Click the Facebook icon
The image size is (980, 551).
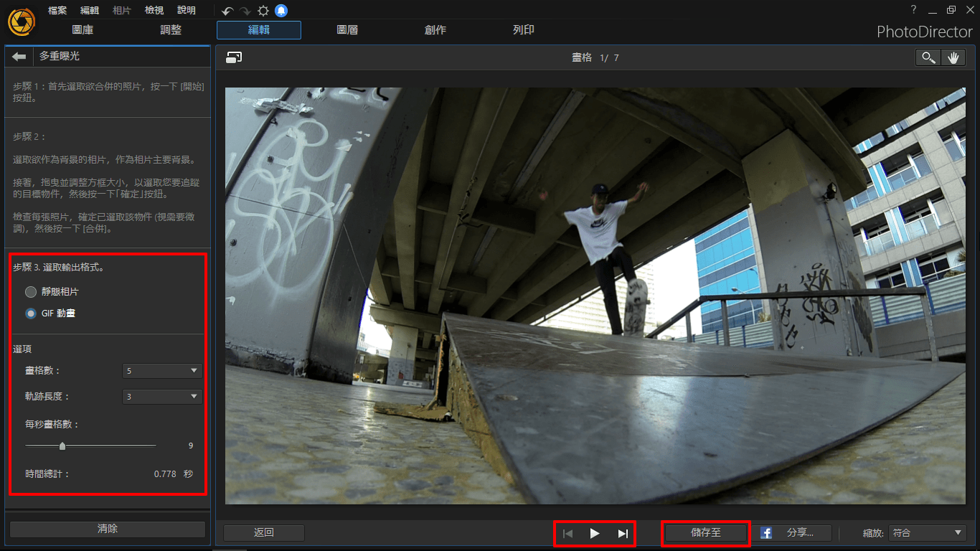tap(766, 533)
